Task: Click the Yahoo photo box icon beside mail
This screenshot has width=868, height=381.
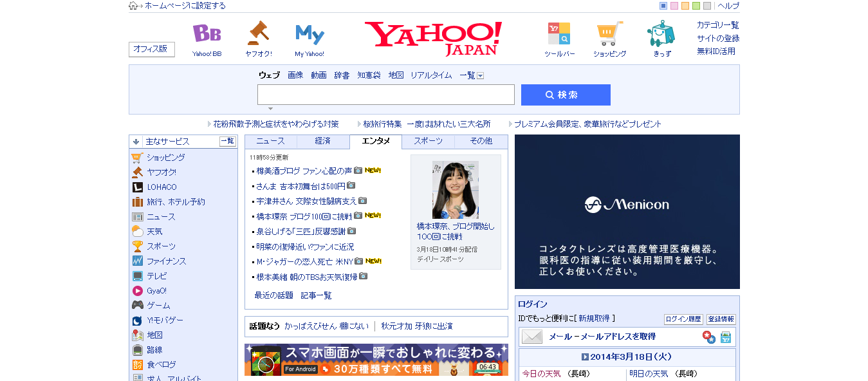Action: (x=726, y=337)
